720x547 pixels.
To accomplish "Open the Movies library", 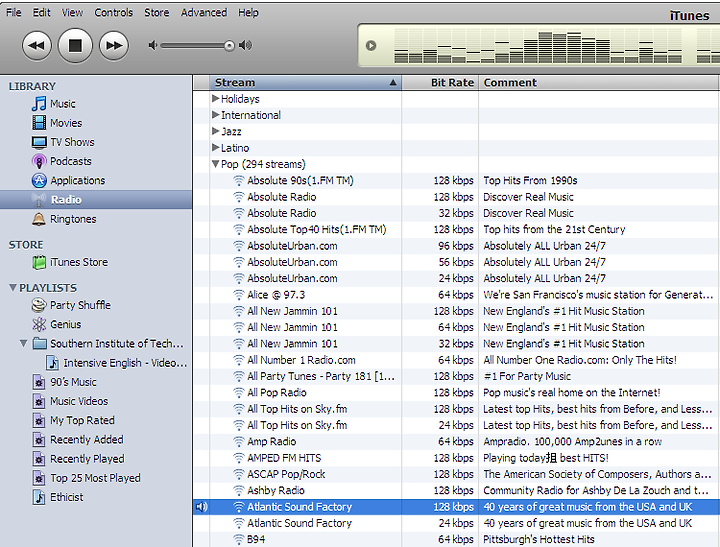I will (66, 123).
